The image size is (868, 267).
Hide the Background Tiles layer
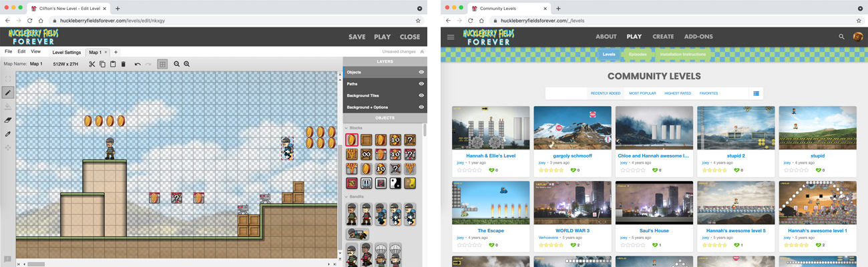(x=421, y=95)
